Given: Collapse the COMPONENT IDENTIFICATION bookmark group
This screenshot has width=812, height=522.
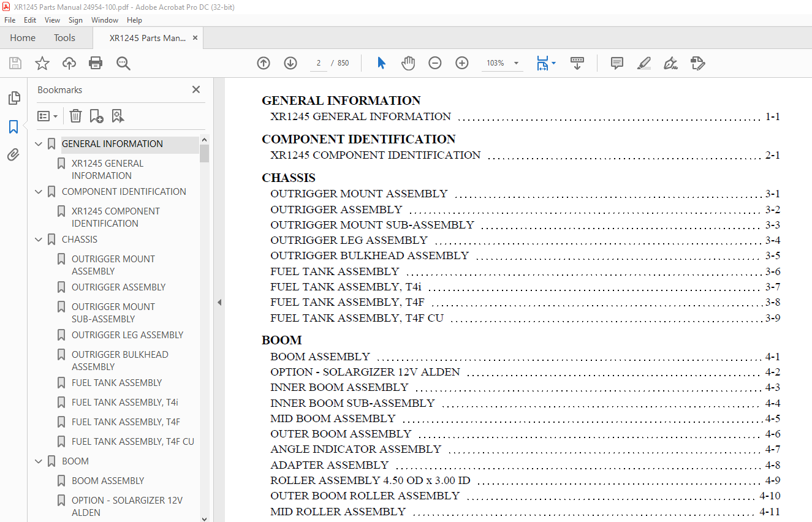Looking at the screenshot, I should (x=39, y=192).
